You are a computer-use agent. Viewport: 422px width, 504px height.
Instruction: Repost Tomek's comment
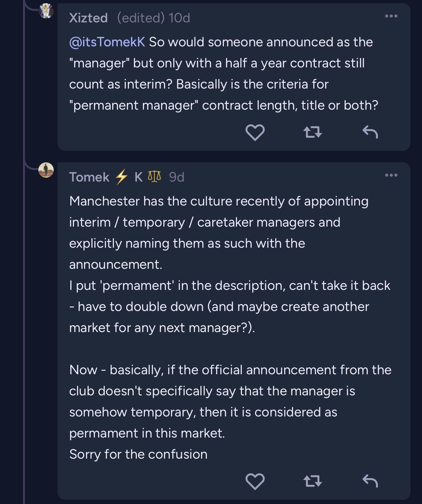pos(312,481)
